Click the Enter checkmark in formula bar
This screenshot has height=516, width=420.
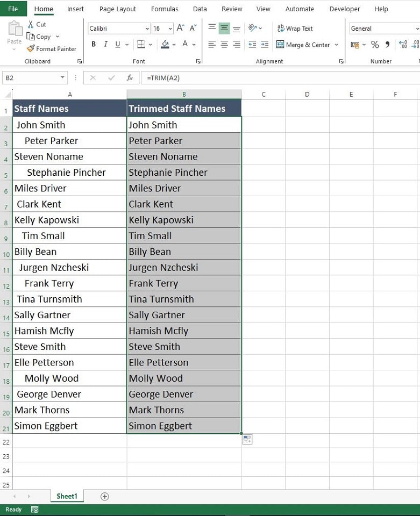click(x=111, y=77)
